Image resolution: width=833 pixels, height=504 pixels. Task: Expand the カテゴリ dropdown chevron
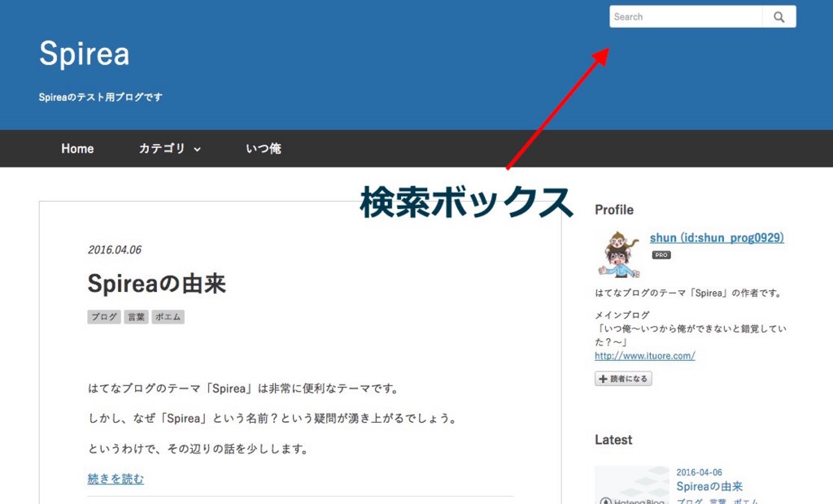coord(197,150)
